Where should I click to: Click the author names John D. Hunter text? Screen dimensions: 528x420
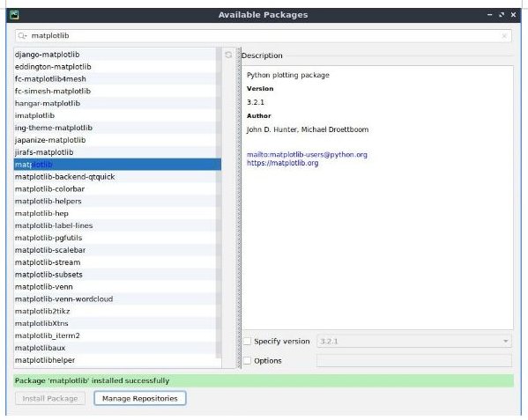click(308, 129)
